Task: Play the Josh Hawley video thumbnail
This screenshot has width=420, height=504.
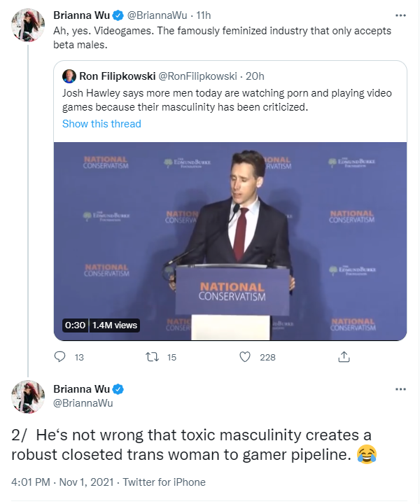Action: coord(230,241)
